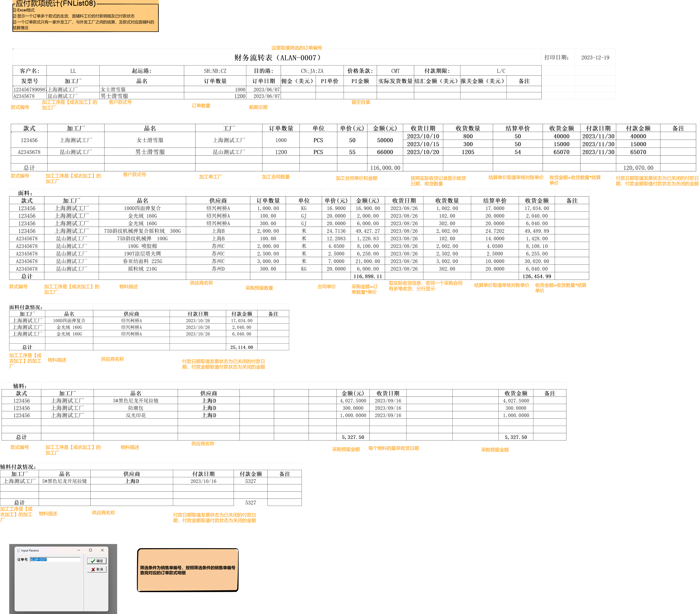Click the received amount 49,489.89
Screen dimensions: 700x614
click(x=537, y=231)
